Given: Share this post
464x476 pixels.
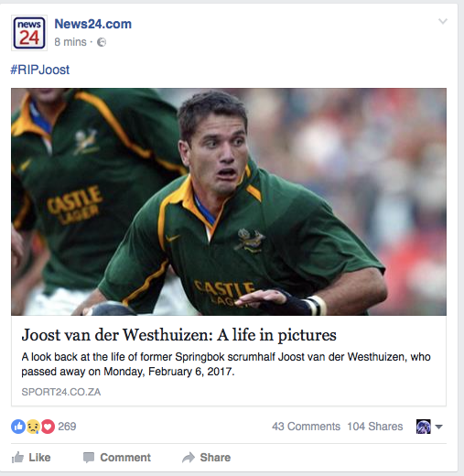Looking at the screenshot, I should [206, 458].
